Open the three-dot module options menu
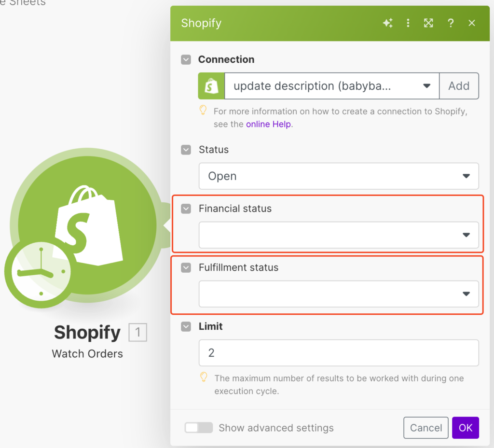 tap(408, 23)
